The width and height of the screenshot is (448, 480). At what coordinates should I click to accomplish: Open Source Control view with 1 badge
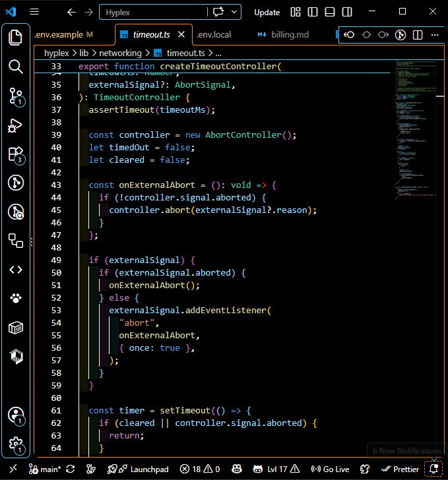(16, 96)
